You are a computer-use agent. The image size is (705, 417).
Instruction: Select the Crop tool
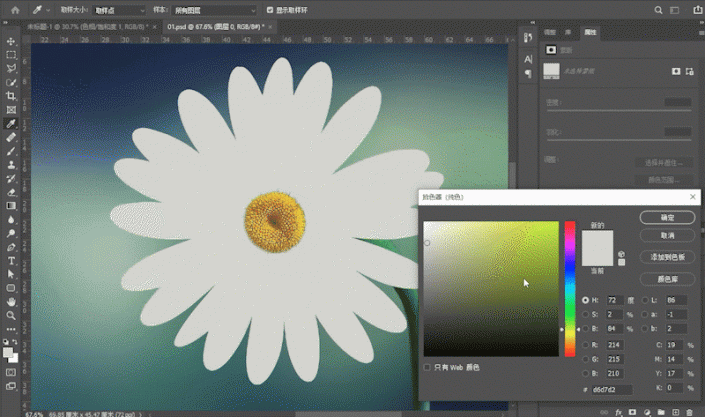click(11, 96)
